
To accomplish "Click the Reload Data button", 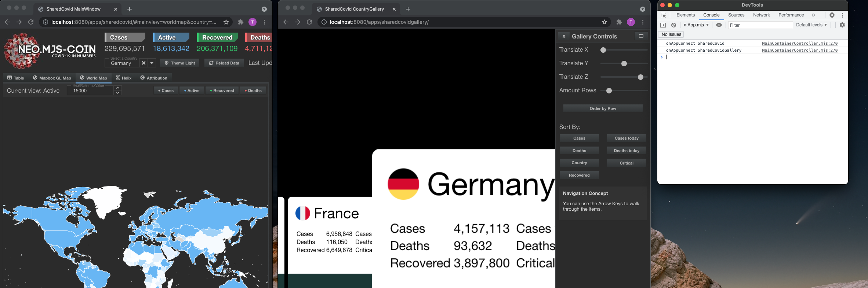I will coord(224,63).
